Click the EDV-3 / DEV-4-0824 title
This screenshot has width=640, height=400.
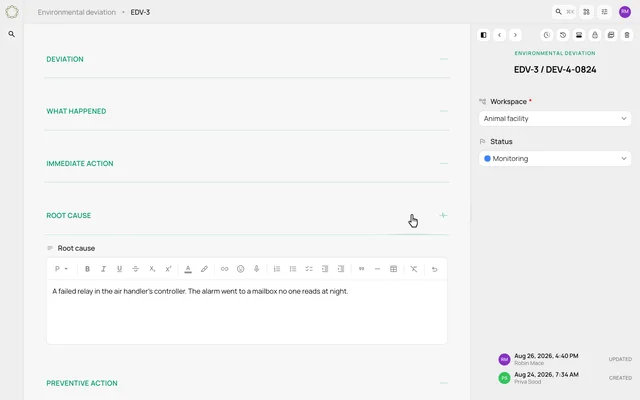coord(555,70)
